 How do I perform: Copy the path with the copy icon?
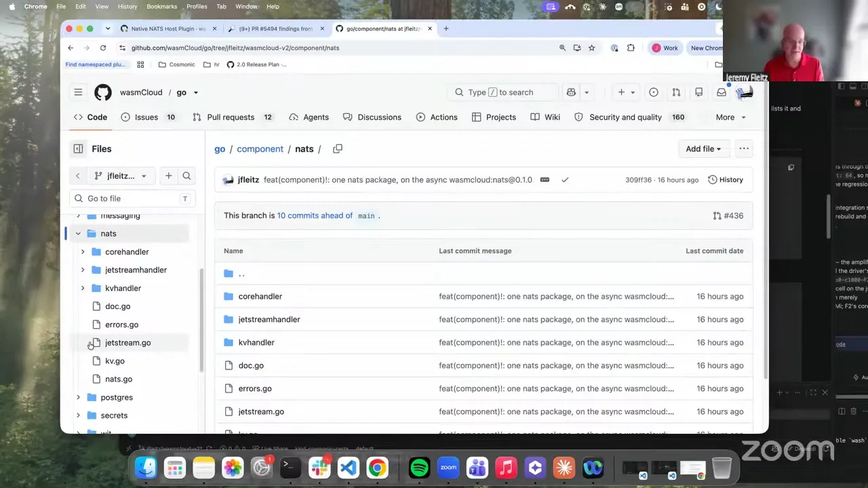click(338, 148)
